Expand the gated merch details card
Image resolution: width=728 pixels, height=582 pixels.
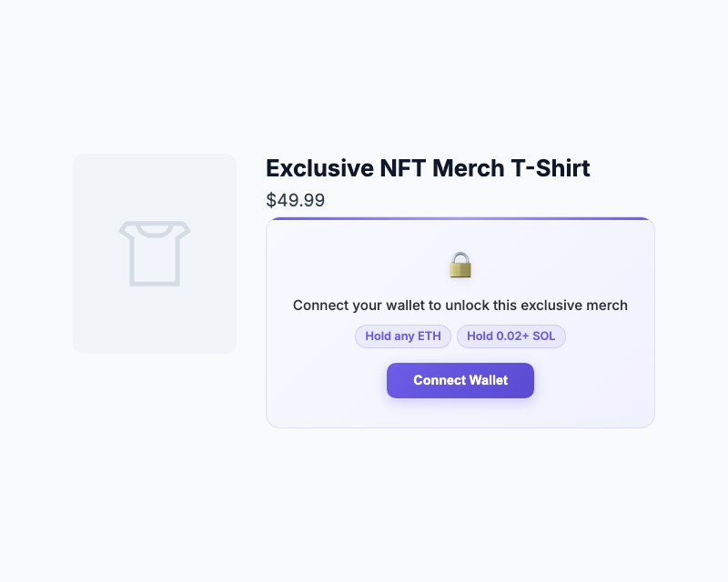point(460,323)
